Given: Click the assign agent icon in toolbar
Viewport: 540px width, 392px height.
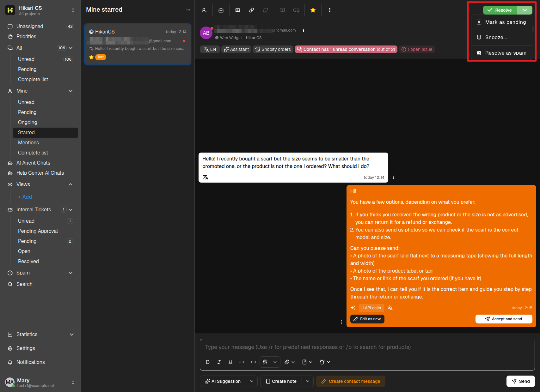Looking at the screenshot, I should click(204, 10).
